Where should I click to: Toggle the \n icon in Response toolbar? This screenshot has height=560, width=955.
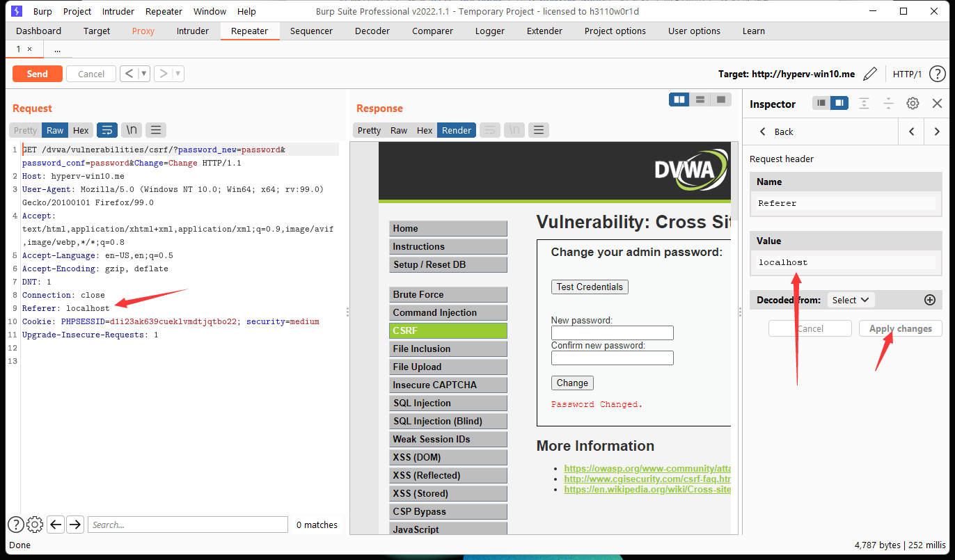click(x=514, y=130)
